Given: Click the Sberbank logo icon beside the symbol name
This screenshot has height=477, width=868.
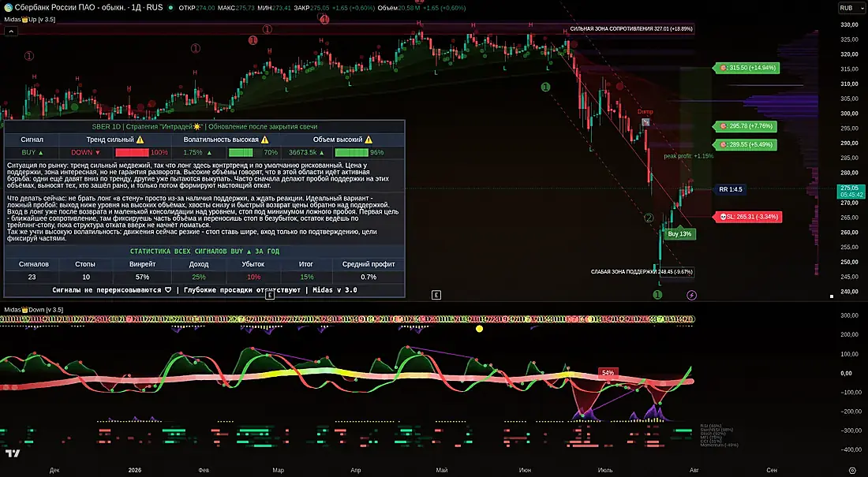Looking at the screenshot, I should tap(8, 8).
